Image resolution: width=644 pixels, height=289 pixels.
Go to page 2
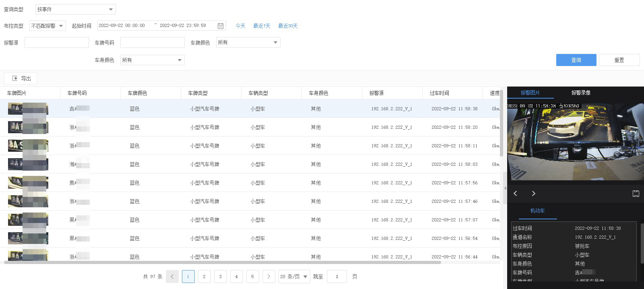click(x=204, y=277)
